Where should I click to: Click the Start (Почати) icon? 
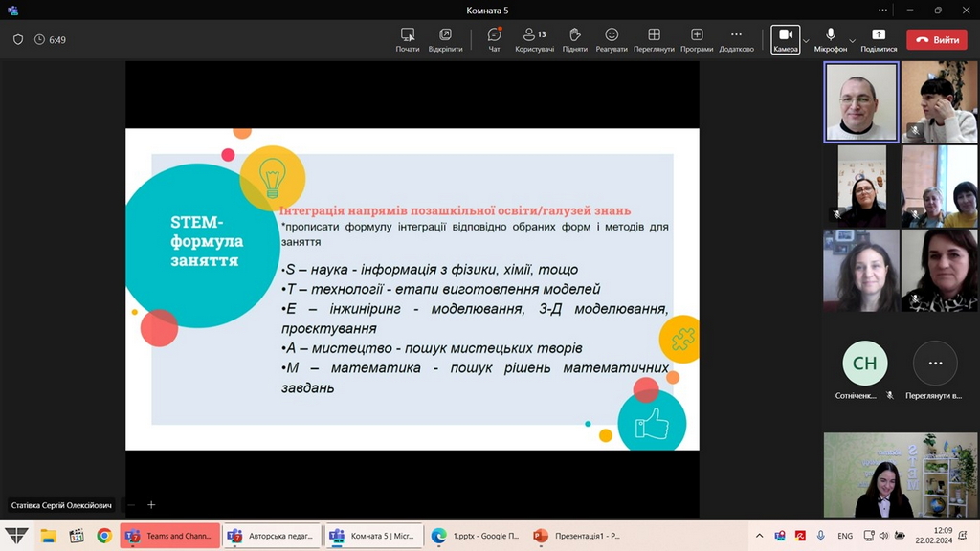(408, 39)
